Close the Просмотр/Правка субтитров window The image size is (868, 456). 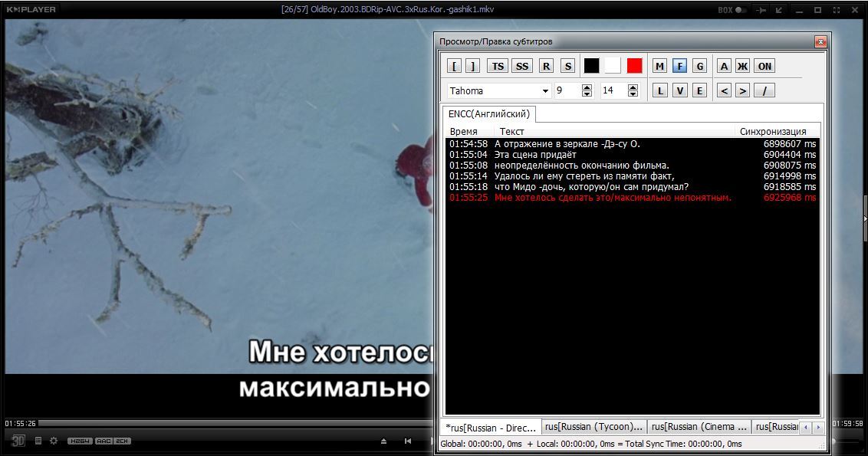820,41
